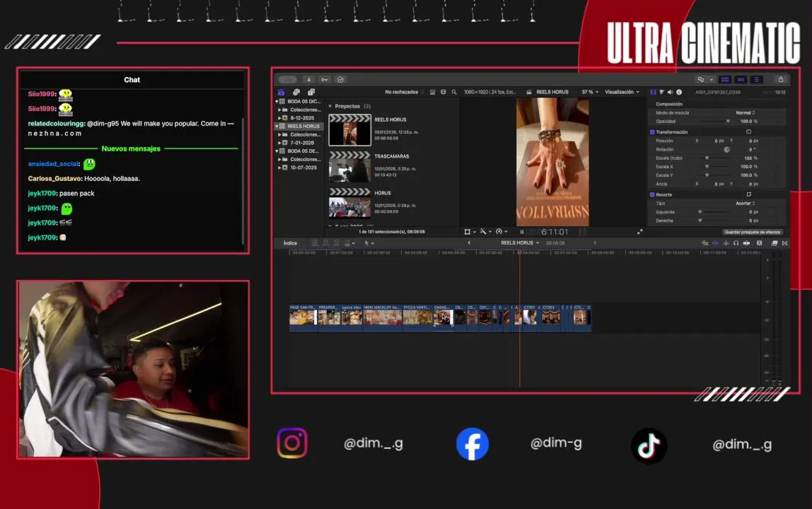Open the Tipo Acortar dropdown

tap(746, 204)
